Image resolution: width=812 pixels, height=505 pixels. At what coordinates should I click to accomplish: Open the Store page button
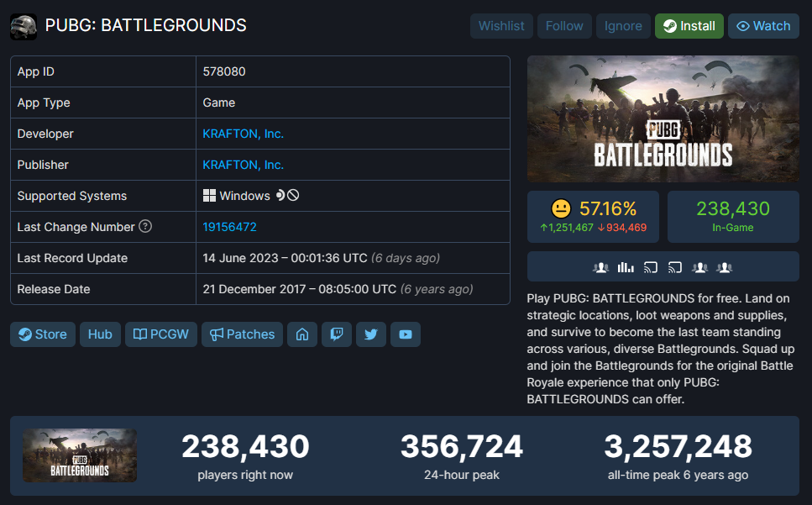pyautogui.click(x=43, y=334)
